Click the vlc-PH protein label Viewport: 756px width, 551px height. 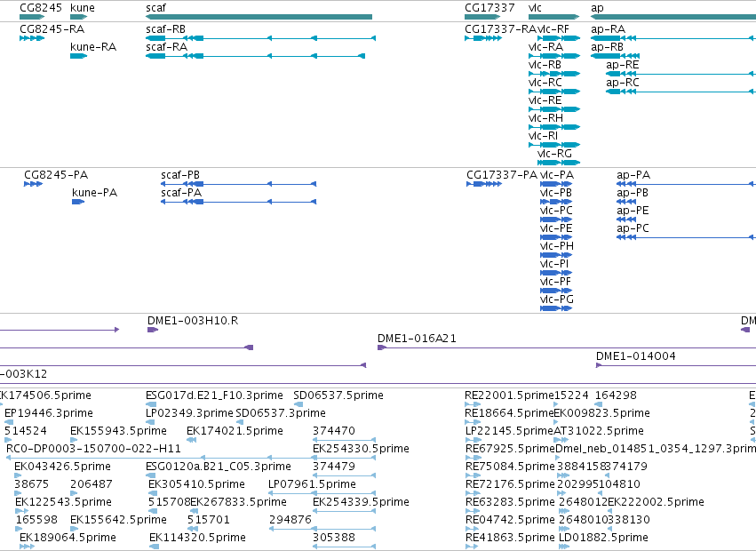pos(557,246)
